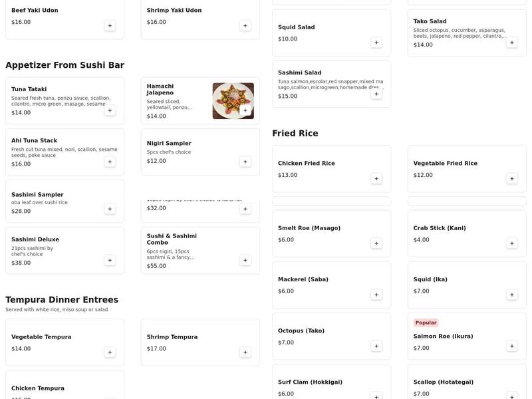Click the add icon for Salmon Roe (Ikura)
532x399 pixels.
coord(511,345)
